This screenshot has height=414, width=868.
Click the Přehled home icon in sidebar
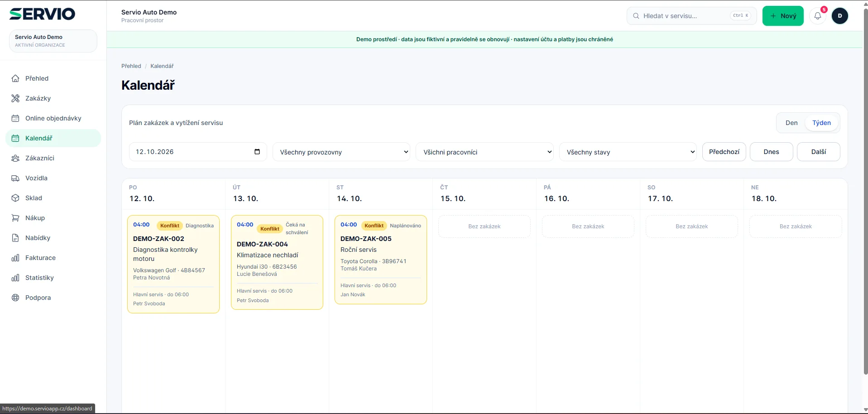click(15, 78)
